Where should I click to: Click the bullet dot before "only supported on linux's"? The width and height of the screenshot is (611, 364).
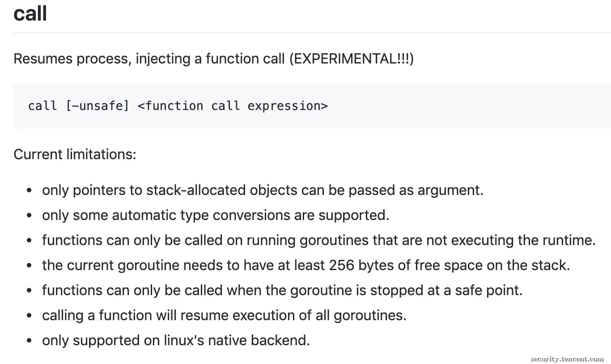[x=29, y=341]
